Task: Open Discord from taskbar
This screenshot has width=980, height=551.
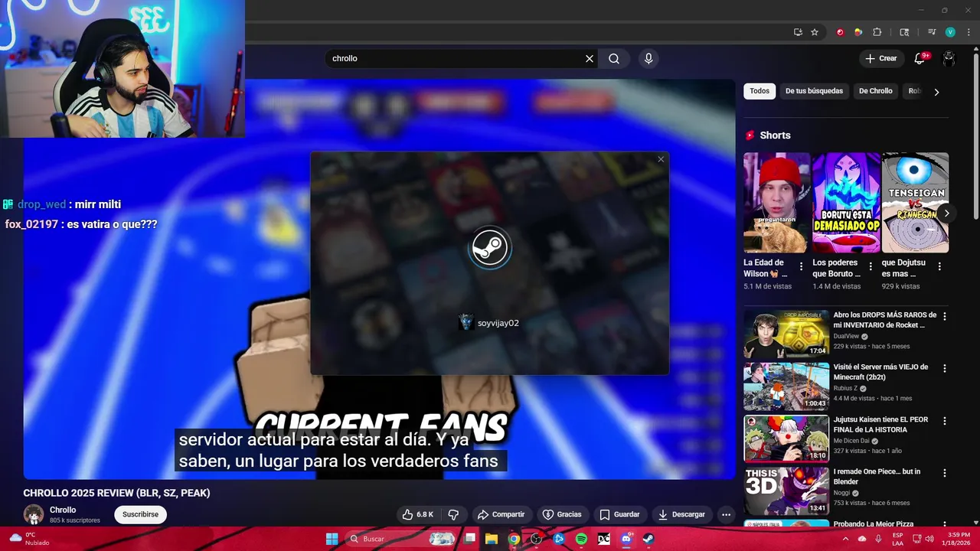Action: pyautogui.click(x=626, y=539)
